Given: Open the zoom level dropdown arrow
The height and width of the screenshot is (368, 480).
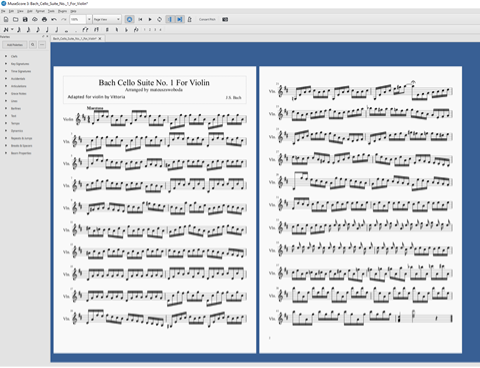Looking at the screenshot, I should [89, 19].
